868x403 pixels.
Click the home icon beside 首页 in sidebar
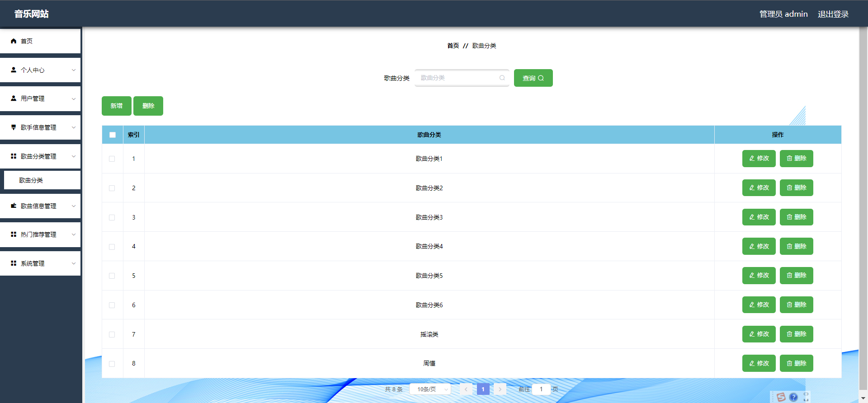[14, 41]
